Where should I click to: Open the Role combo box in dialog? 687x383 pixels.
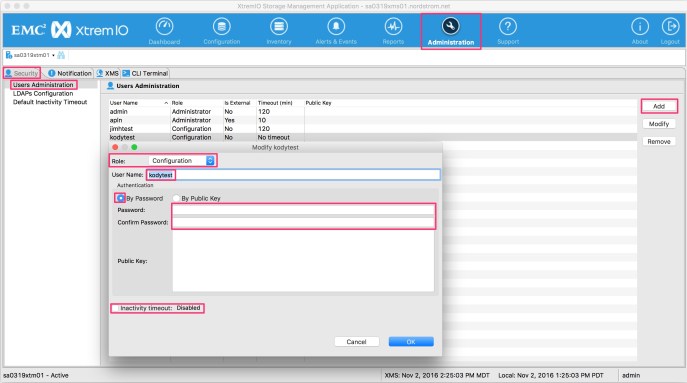tap(181, 161)
